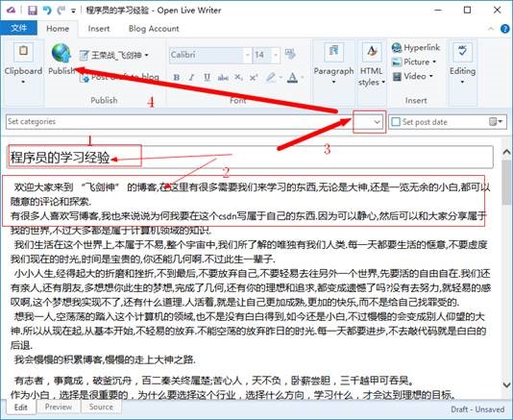Click the Hyperlink globe-chain icon
513x420 pixels.
click(x=397, y=48)
